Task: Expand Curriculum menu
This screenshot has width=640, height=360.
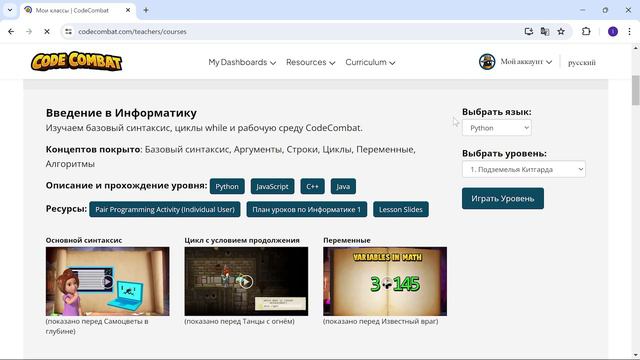Action: point(370,62)
